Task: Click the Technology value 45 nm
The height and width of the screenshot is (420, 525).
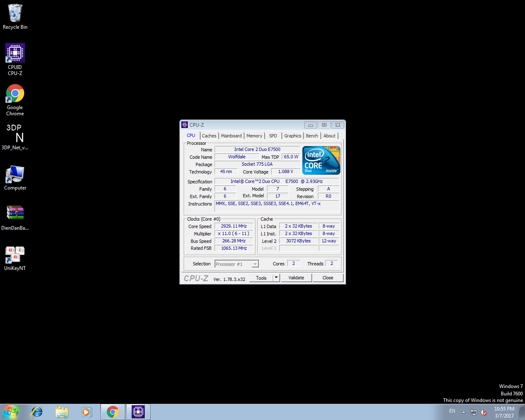Action: coord(226,171)
